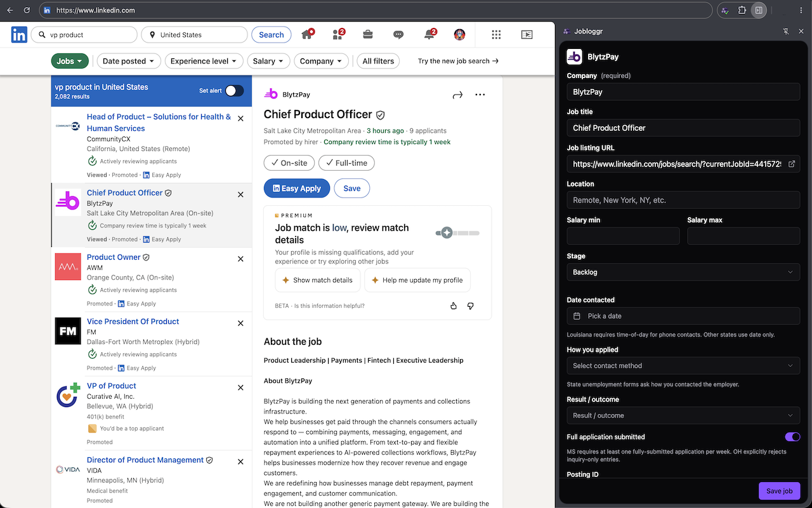
Task: Click the Salary min field
Action: point(623,236)
